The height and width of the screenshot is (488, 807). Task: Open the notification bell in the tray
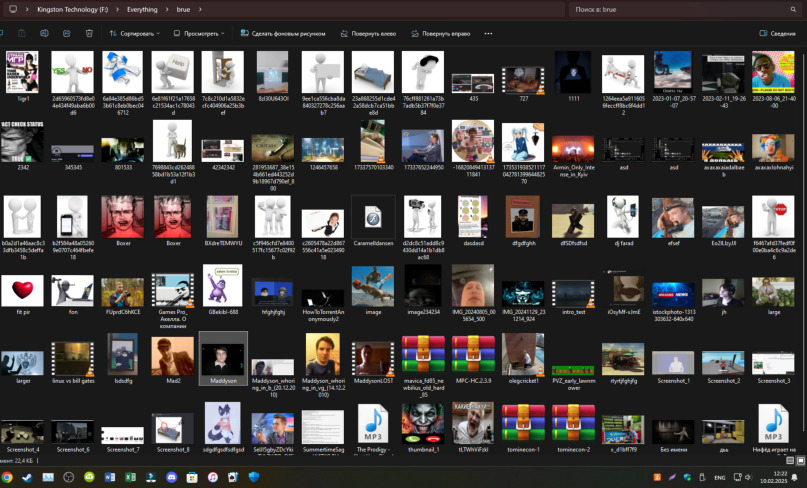pos(795,477)
